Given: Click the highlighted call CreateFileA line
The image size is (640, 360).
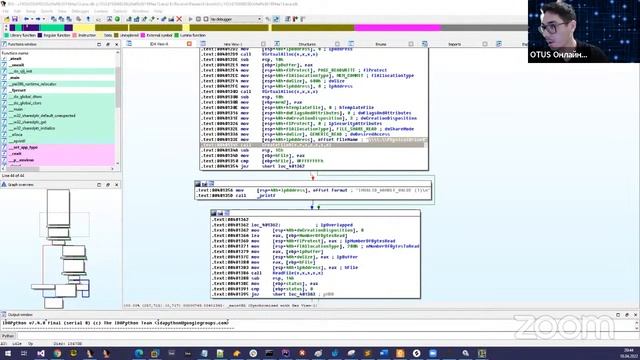Looking at the screenshot, I should coord(313,145).
